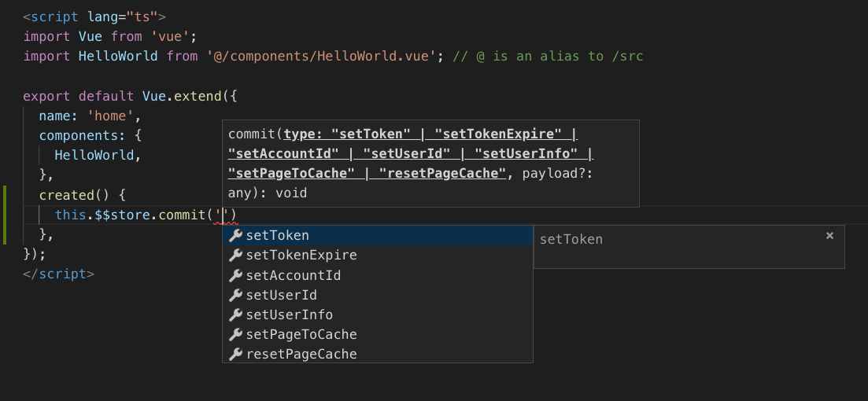
Task: Pick the setAccountId suggestion
Action: (293, 275)
